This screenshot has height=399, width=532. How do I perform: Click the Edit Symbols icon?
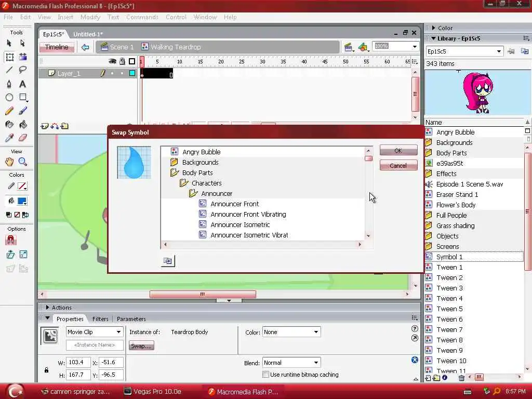tap(363, 47)
